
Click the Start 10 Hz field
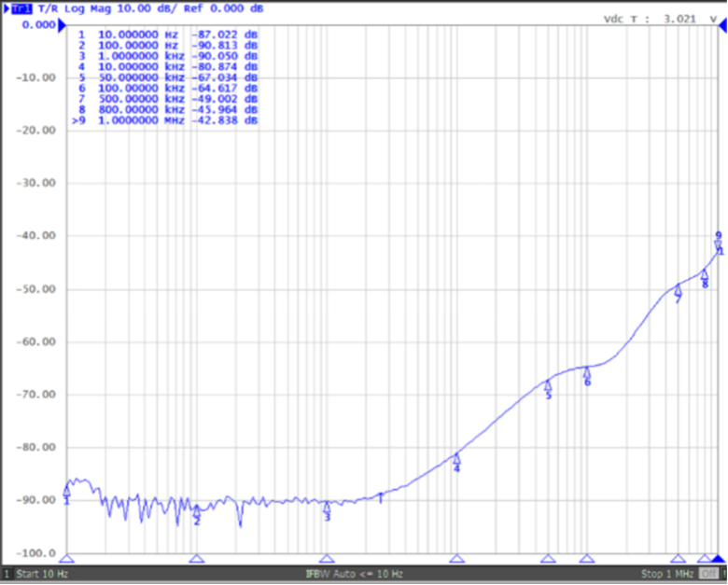(42, 573)
